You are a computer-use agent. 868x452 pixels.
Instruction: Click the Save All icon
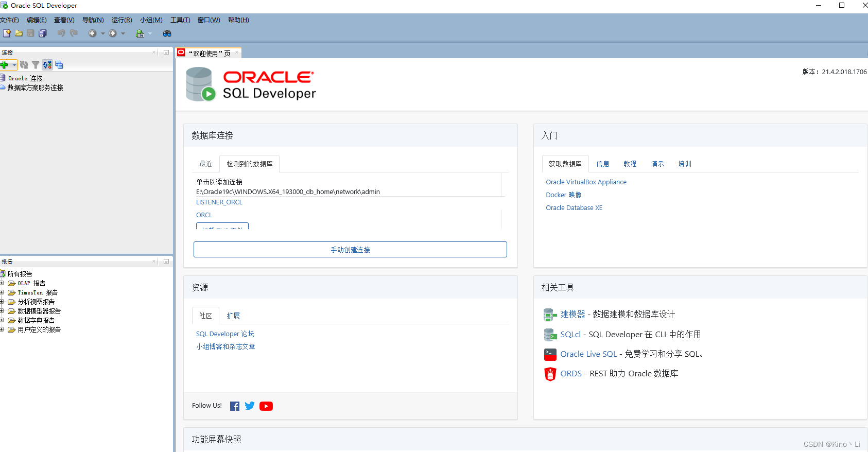(x=43, y=33)
